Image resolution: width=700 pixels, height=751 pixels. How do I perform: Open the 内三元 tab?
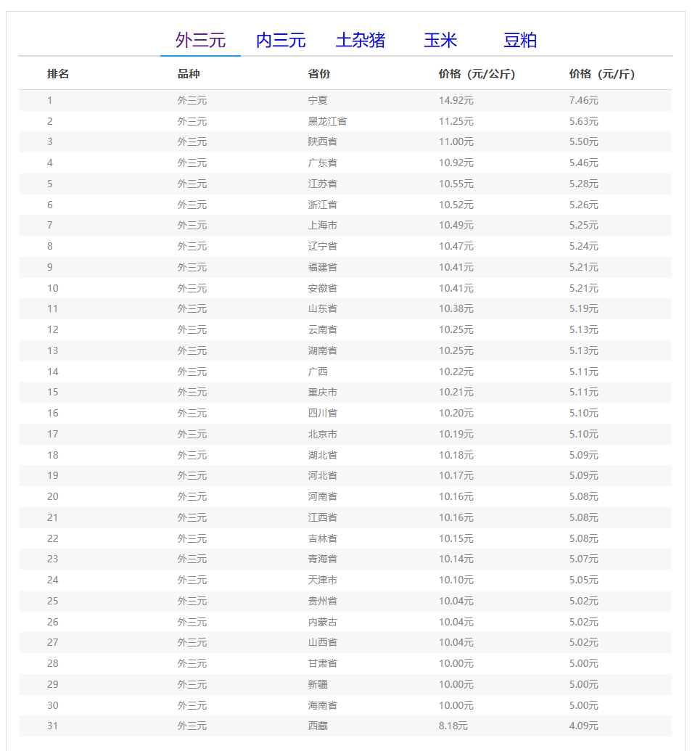coord(281,41)
